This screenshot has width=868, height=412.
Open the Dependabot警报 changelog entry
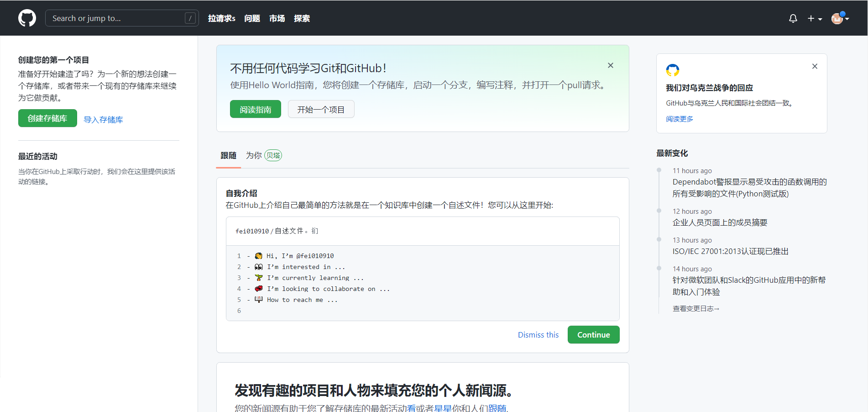point(749,188)
